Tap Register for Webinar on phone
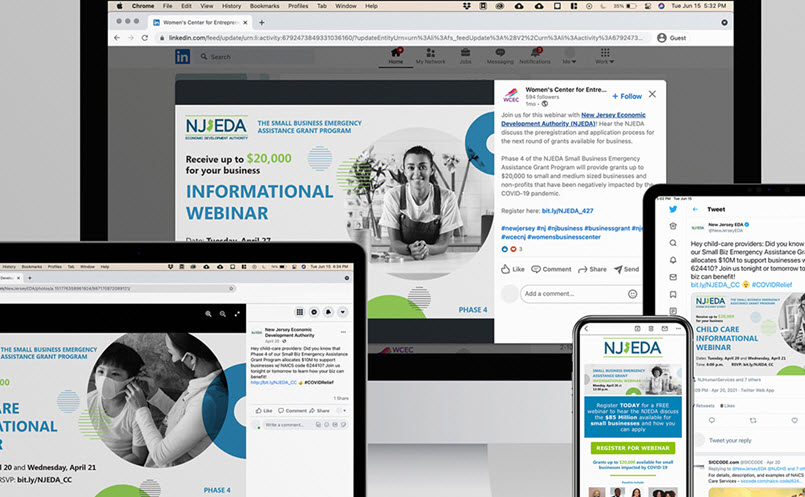Image resolution: width=805 pixels, height=497 pixels. pos(632,448)
